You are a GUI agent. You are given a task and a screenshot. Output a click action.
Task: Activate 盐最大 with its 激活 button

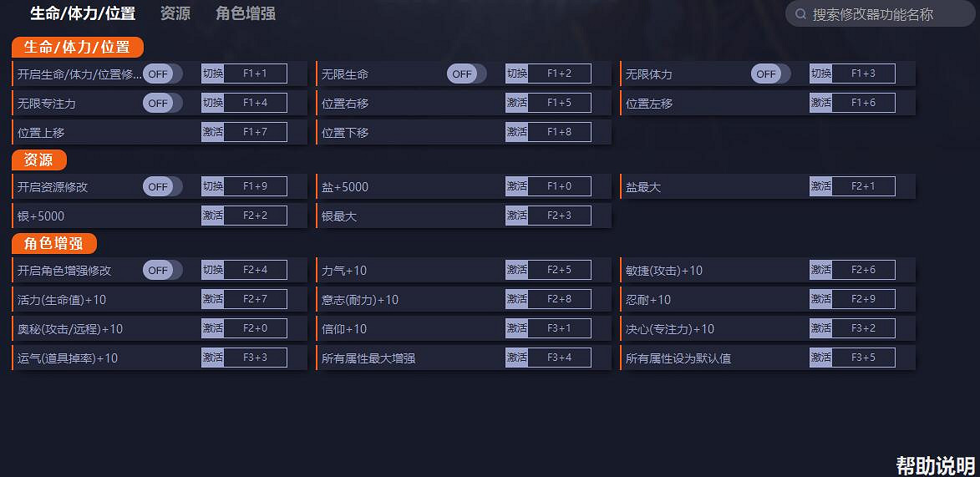[820, 186]
